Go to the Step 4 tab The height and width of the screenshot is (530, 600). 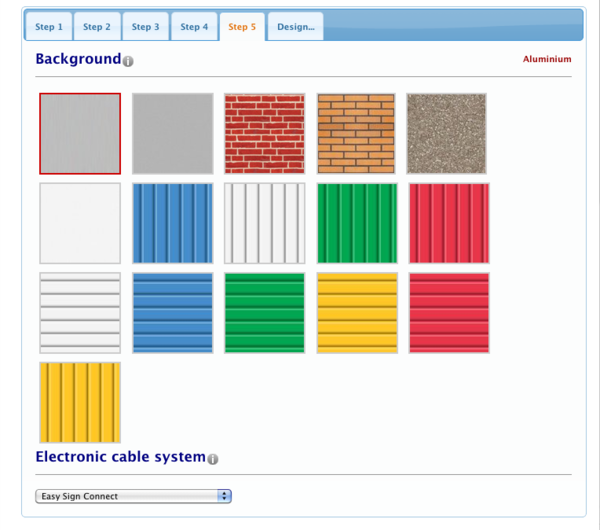[x=194, y=26]
